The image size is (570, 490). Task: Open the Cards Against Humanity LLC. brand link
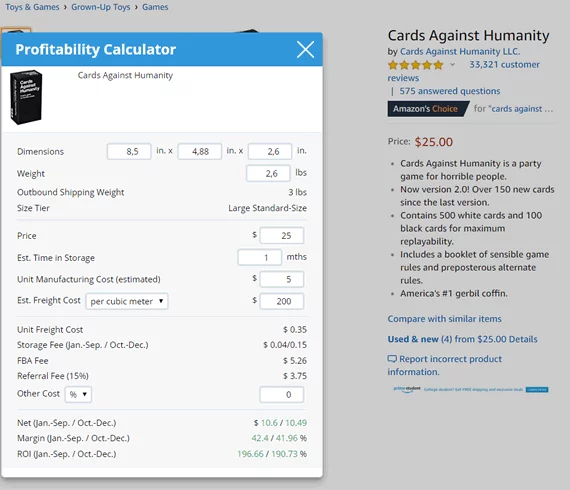point(460,52)
